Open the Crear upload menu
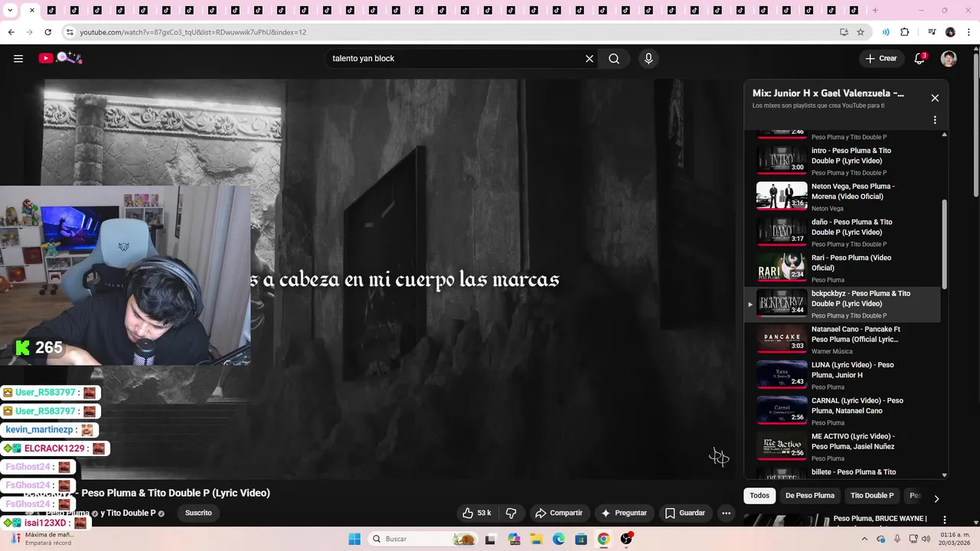 point(880,59)
